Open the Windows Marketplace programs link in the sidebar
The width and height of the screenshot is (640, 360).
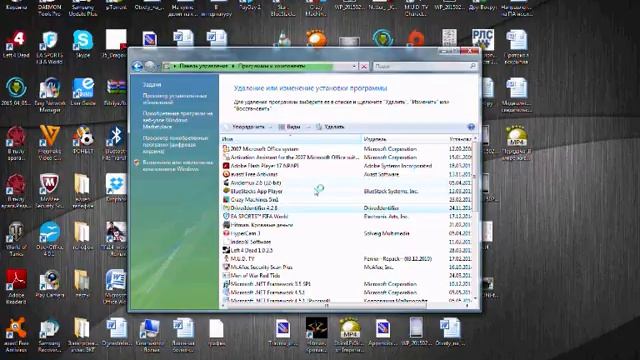(178, 120)
